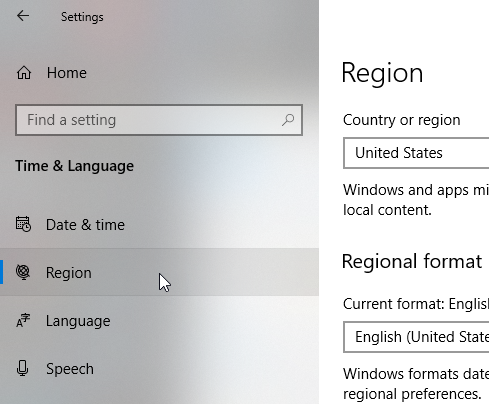Open the Home icon in sidebar
The width and height of the screenshot is (489, 404).
click(24, 73)
